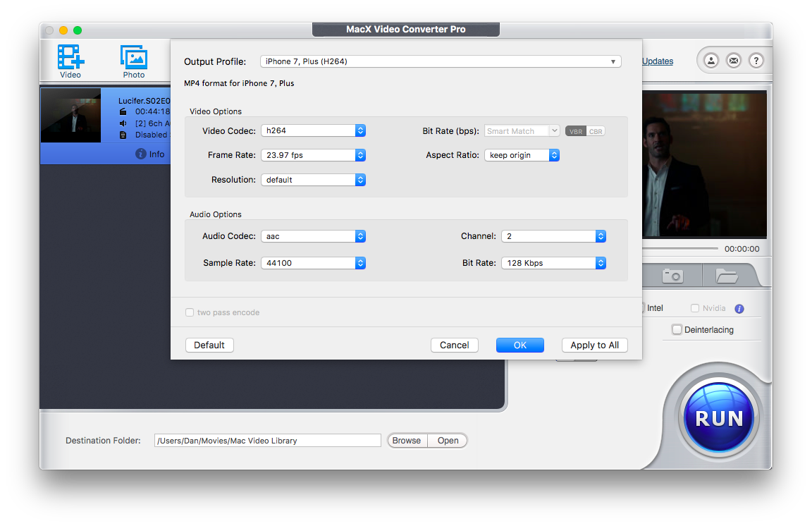The image size is (812, 526).
Task: Click the video preview pane
Action: [704, 165]
